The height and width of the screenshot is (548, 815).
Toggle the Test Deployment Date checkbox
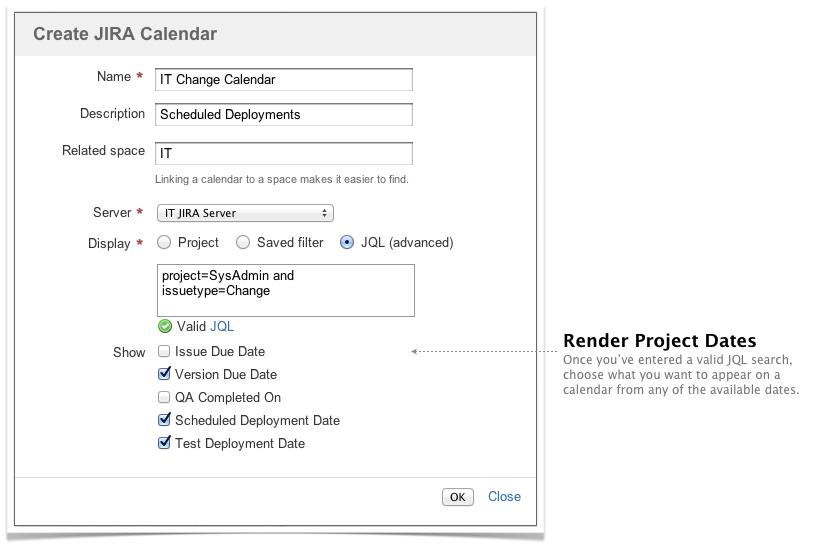click(x=165, y=443)
